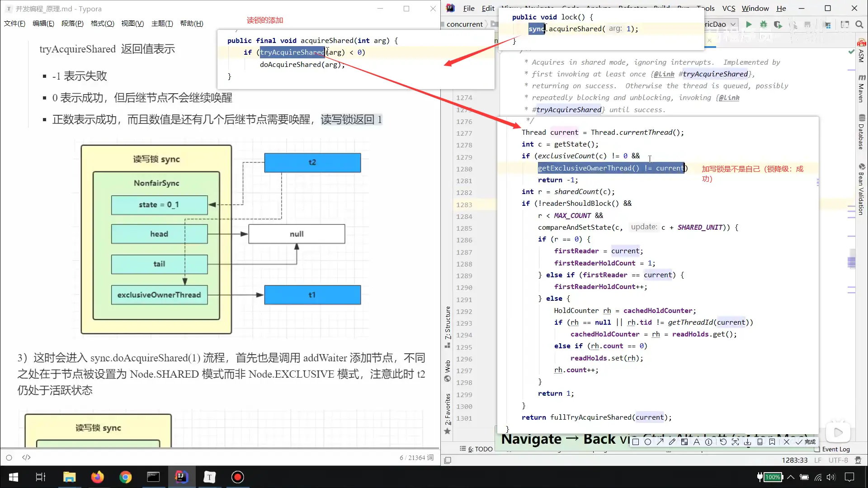Open IntelliJ File menu
Image resolution: width=868 pixels, height=488 pixels.
(469, 8)
